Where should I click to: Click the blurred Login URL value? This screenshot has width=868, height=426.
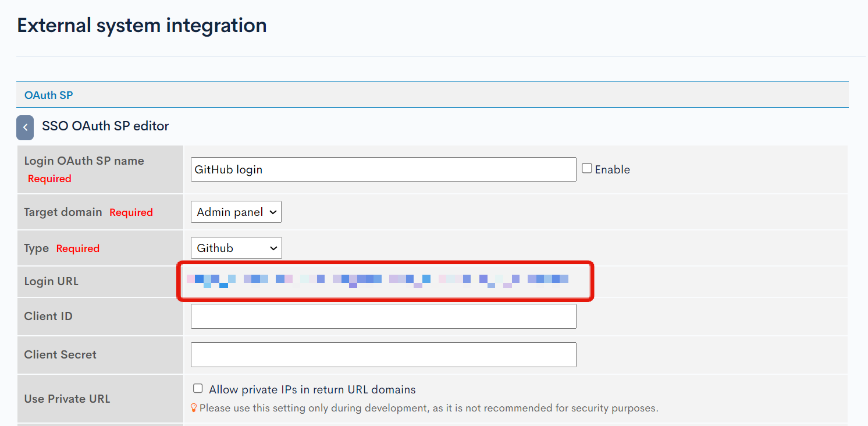pyautogui.click(x=378, y=280)
